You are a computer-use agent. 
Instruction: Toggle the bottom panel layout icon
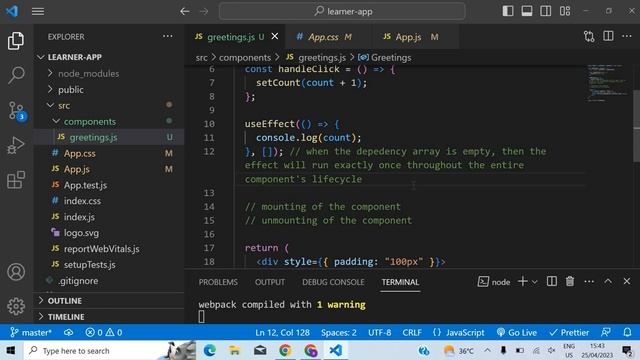tap(527, 11)
